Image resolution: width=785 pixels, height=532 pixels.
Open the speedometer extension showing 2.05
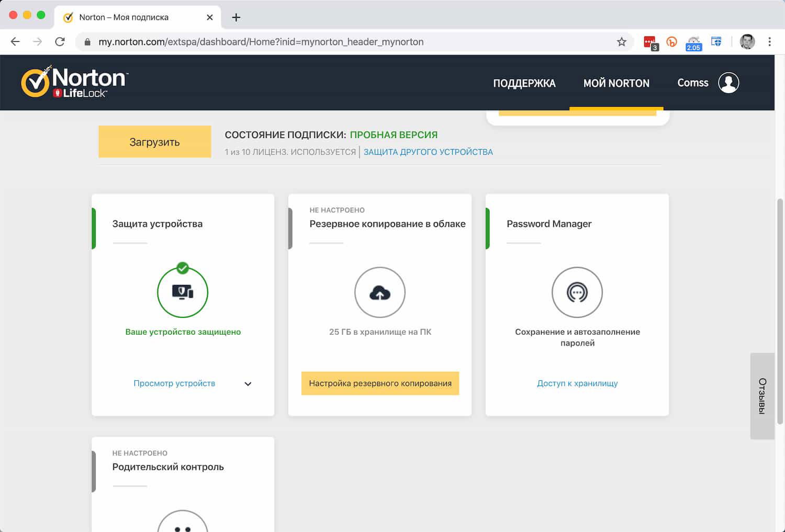[694, 43]
